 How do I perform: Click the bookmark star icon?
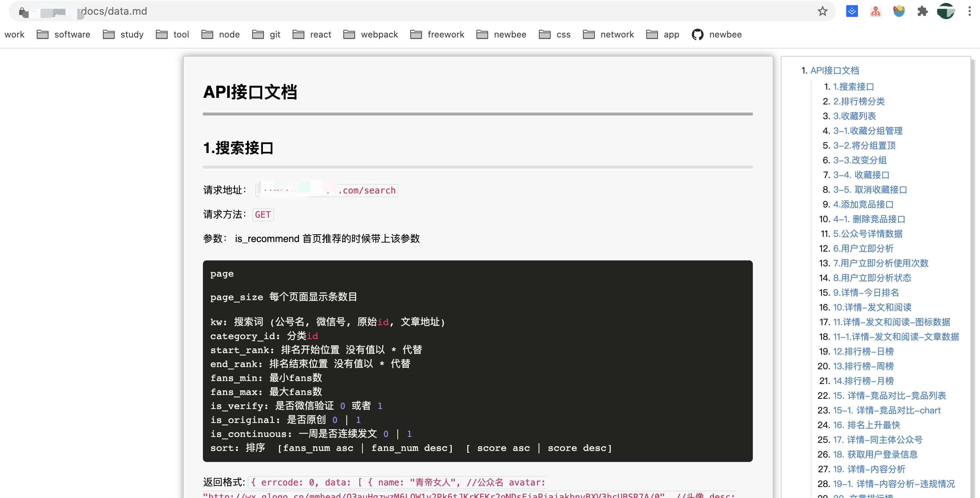coord(822,11)
